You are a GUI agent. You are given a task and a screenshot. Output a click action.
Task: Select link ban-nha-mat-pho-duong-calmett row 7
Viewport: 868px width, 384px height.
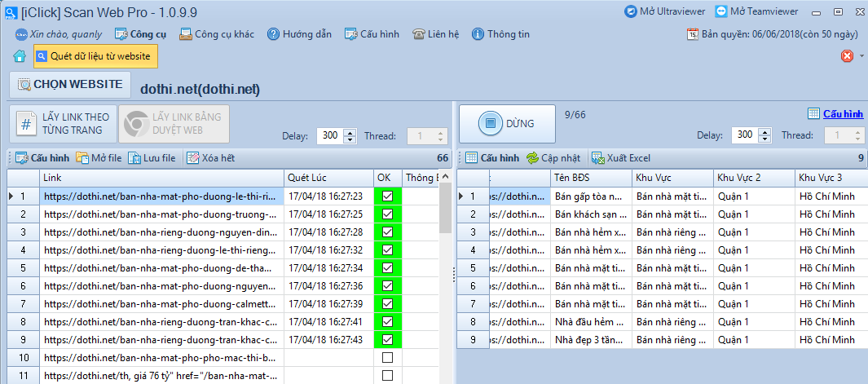(x=161, y=303)
